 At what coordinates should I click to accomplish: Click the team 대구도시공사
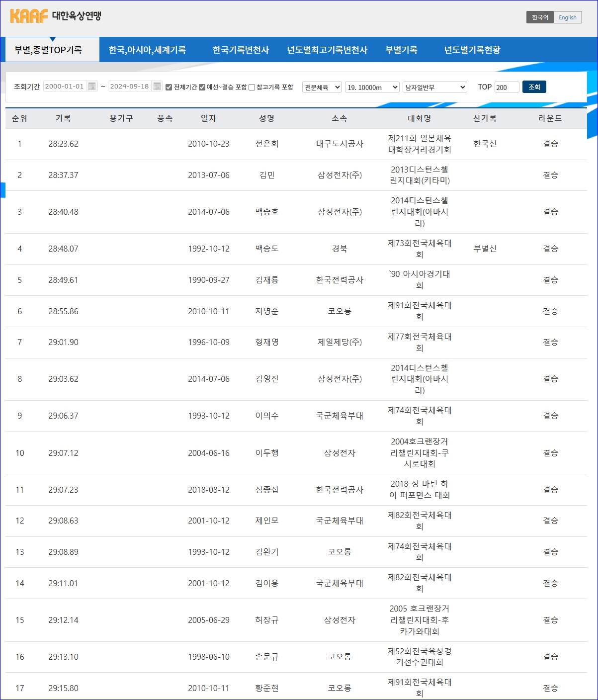[x=340, y=144]
